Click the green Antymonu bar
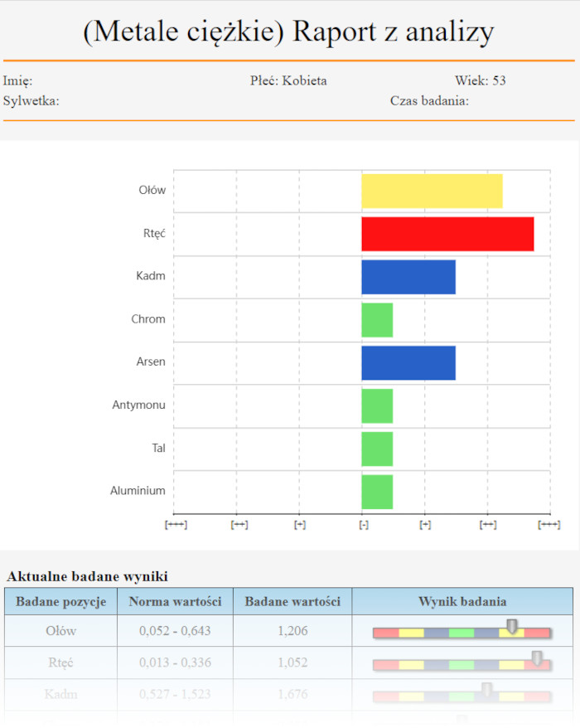 coord(377,406)
